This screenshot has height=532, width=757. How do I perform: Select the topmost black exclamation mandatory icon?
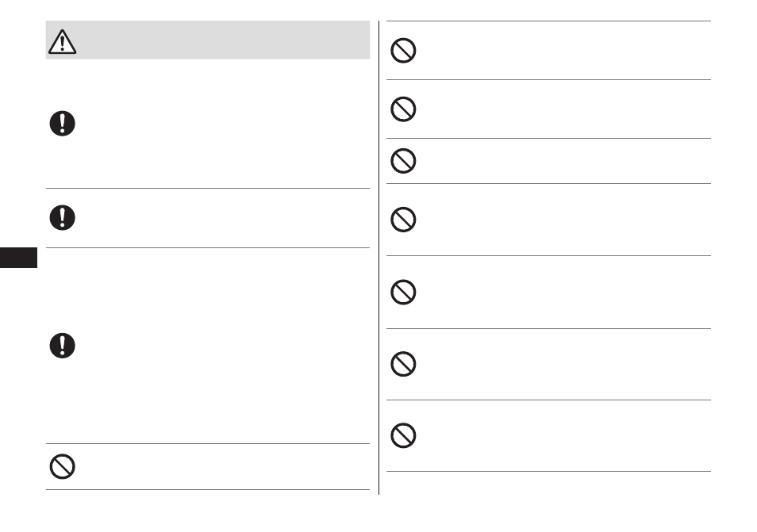click(x=62, y=124)
